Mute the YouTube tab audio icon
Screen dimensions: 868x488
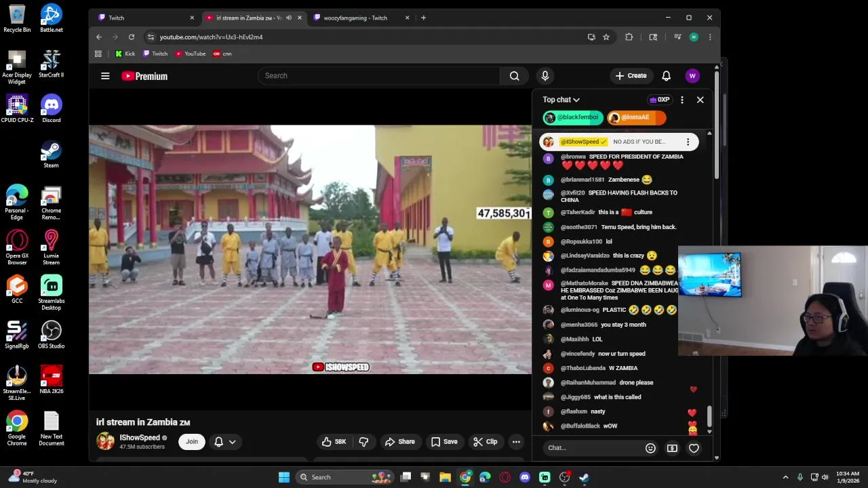(289, 18)
